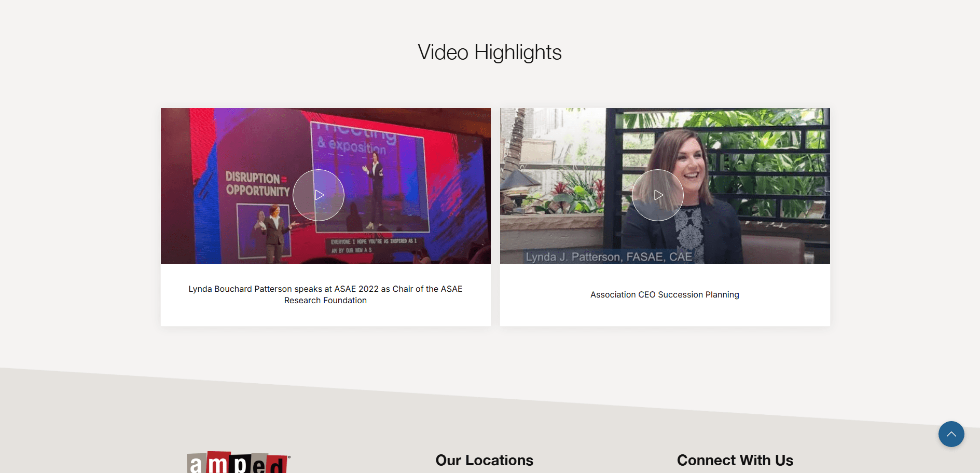Open the AMPED logo in footer
The width and height of the screenshot is (980, 473).
(x=238, y=462)
